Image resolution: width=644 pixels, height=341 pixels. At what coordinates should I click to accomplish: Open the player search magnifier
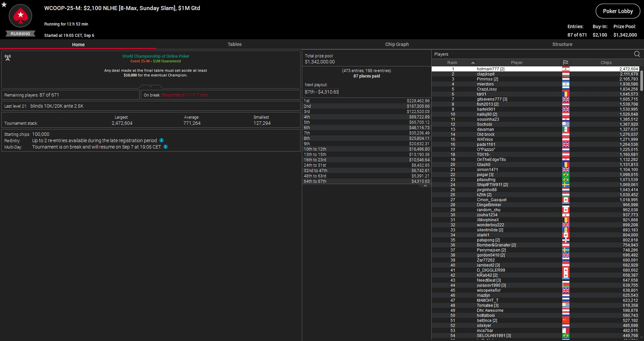click(637, 54)
